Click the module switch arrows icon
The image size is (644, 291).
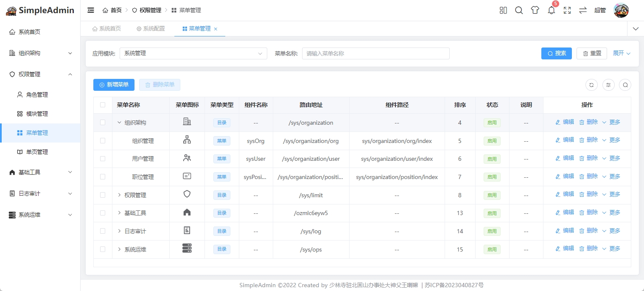click(583, 10)
